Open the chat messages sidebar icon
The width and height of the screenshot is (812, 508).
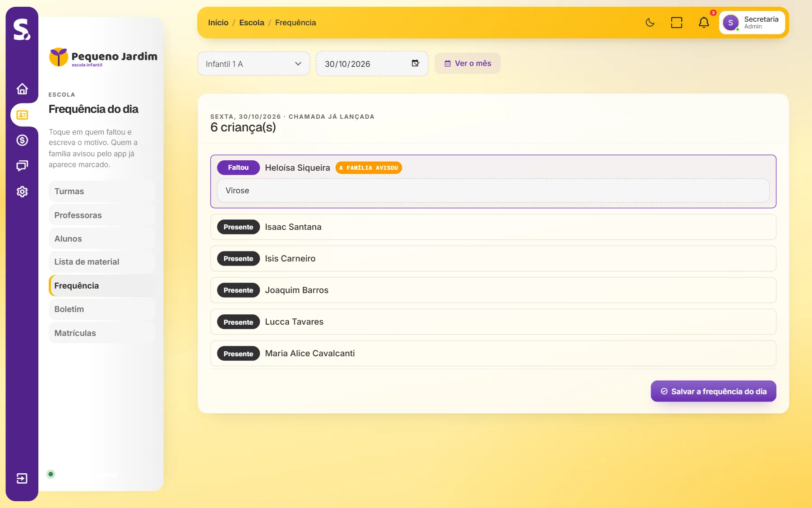point(22,166)
